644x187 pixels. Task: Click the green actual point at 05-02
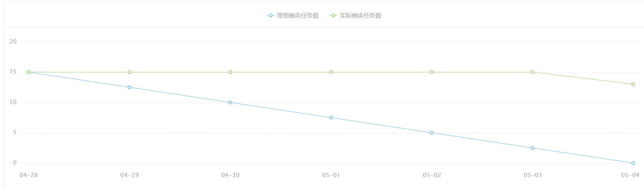(431, 72)
